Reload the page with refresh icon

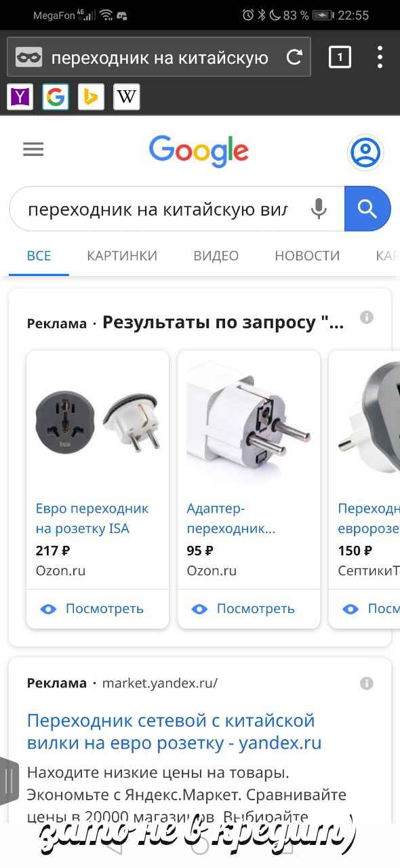pos(294,58)
